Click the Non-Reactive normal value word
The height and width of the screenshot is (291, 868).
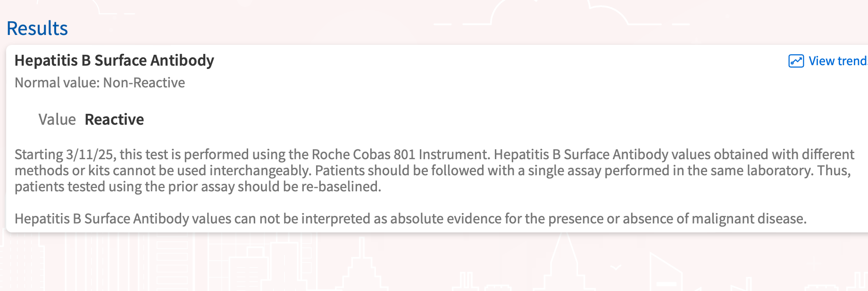pyautogui.click(x=144, y=83)
